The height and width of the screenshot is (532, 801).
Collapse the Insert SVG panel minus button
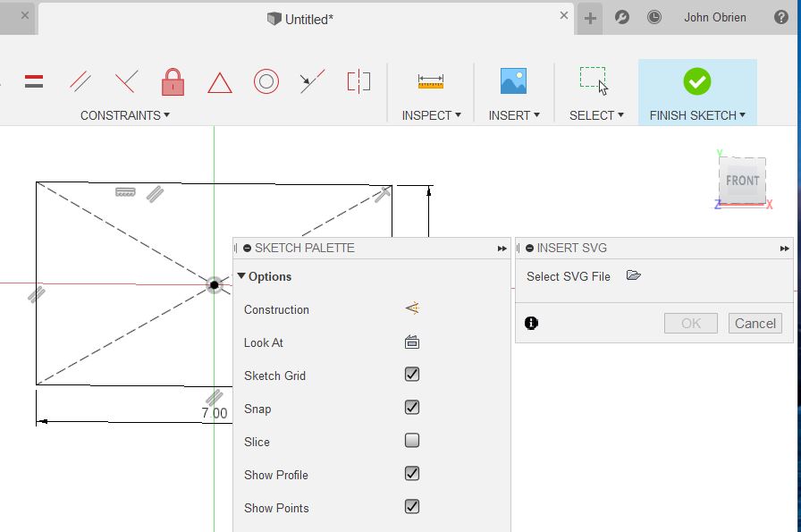pos(530,248)
